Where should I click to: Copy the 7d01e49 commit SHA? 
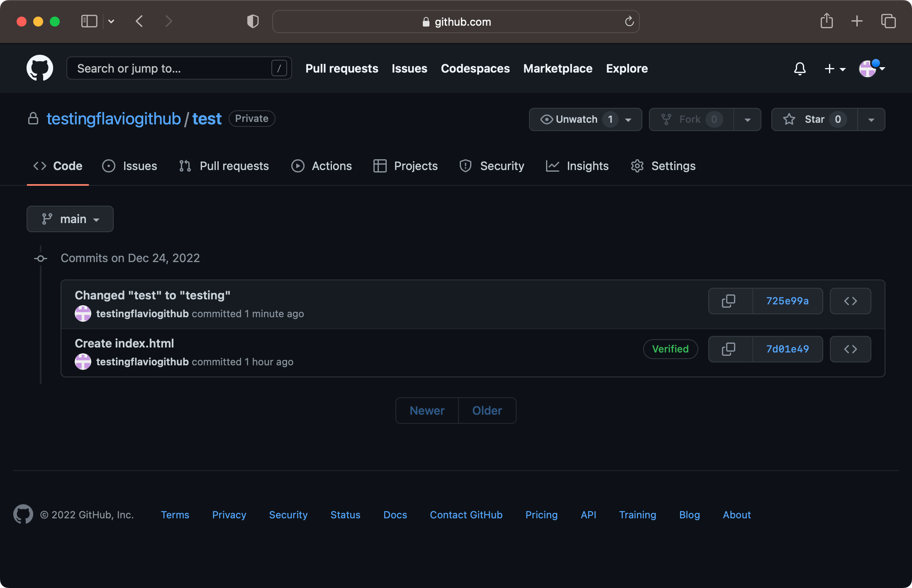[x=729, y=349]
